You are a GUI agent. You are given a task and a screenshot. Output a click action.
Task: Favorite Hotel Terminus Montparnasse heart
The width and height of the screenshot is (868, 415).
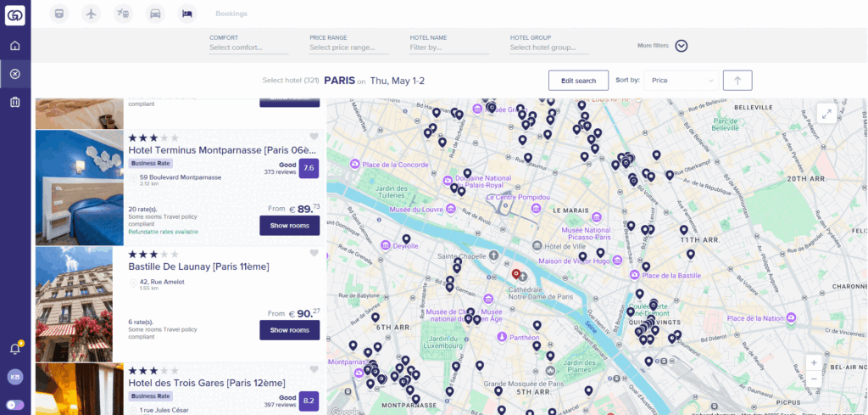click(x=314, y=137)
